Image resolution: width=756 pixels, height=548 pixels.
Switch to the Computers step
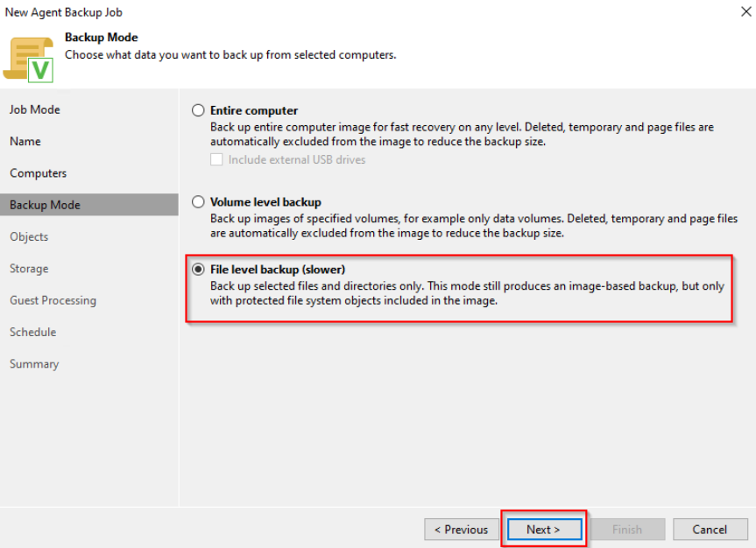(39, 173)
